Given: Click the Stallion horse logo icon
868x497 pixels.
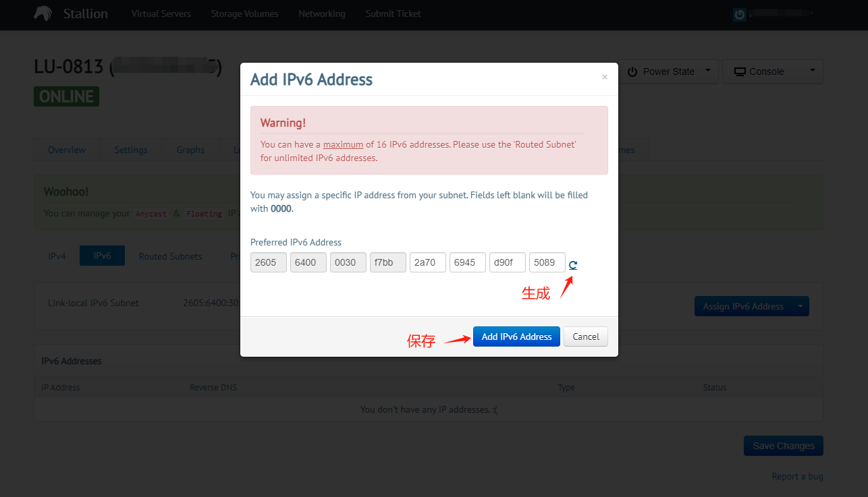Looking at the screenshot, I should tap(43, 13).
